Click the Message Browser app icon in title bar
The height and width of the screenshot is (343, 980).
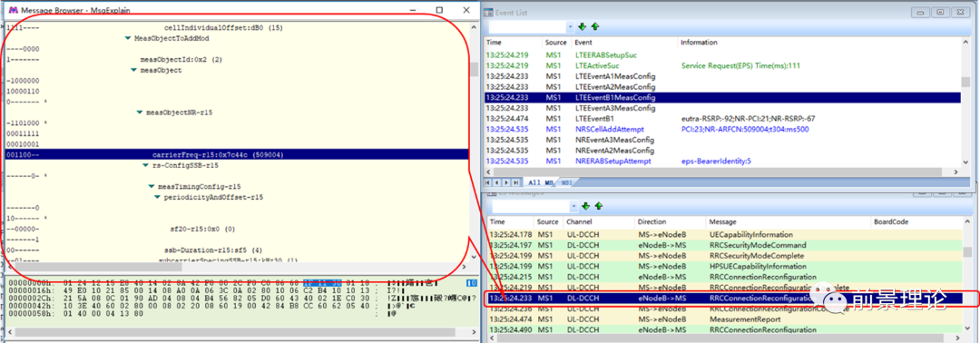pyautogui.click(x=13, y=11)
